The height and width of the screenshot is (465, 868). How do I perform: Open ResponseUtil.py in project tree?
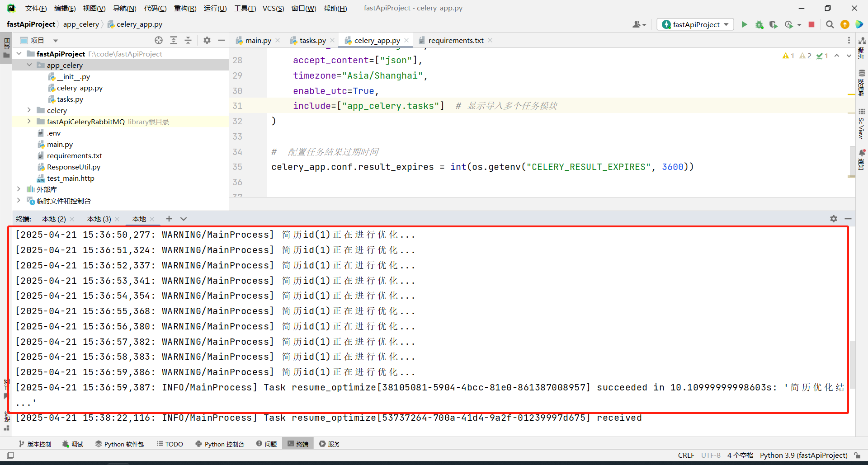pos(74,167)
